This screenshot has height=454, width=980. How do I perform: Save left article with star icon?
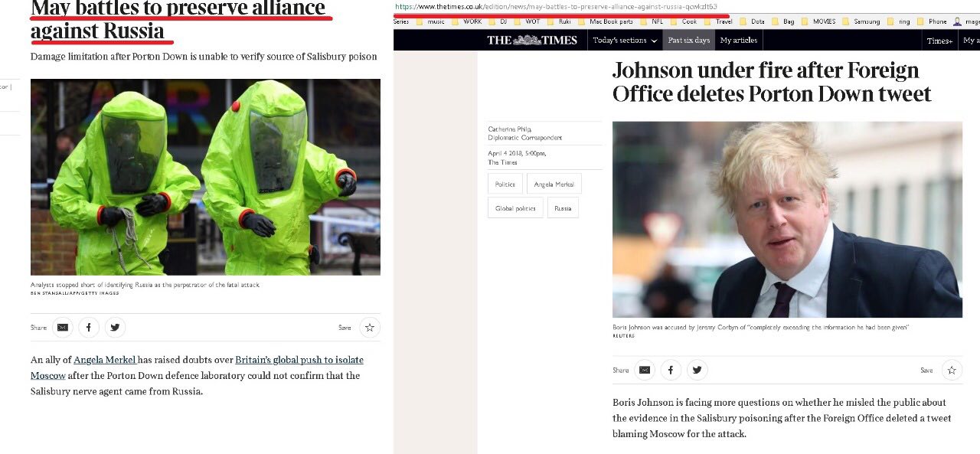pyautogui.click(x=370, y=328)
